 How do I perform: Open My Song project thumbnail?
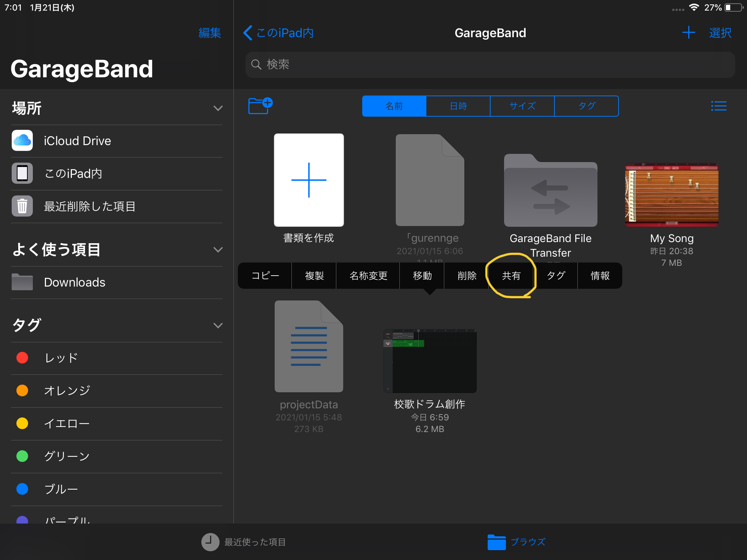tap(672, 195)
